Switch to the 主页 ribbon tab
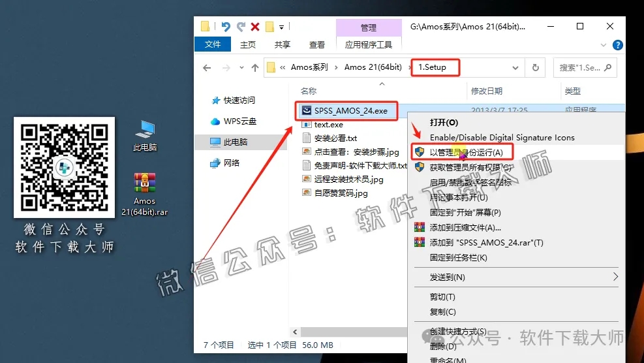The width and height of the screenshot is (644, 363). tap(248, 45)
